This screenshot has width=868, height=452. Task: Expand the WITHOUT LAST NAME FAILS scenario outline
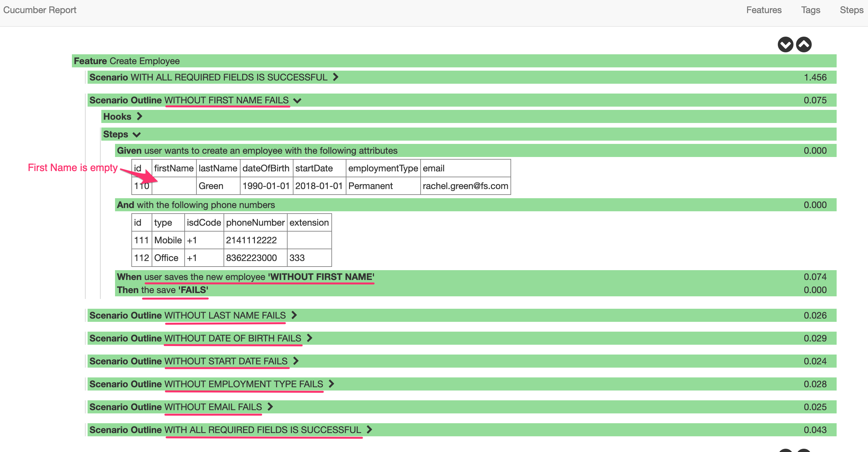[294, 315]
